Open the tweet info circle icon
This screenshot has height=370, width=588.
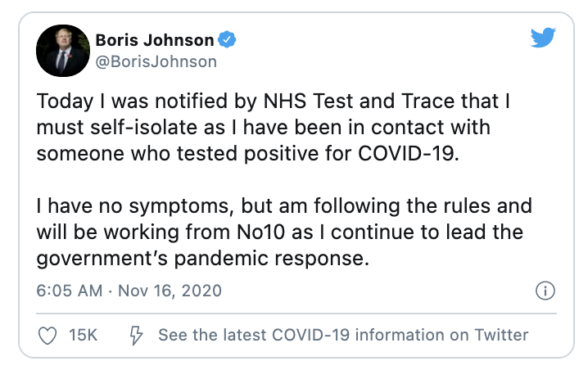545,291
